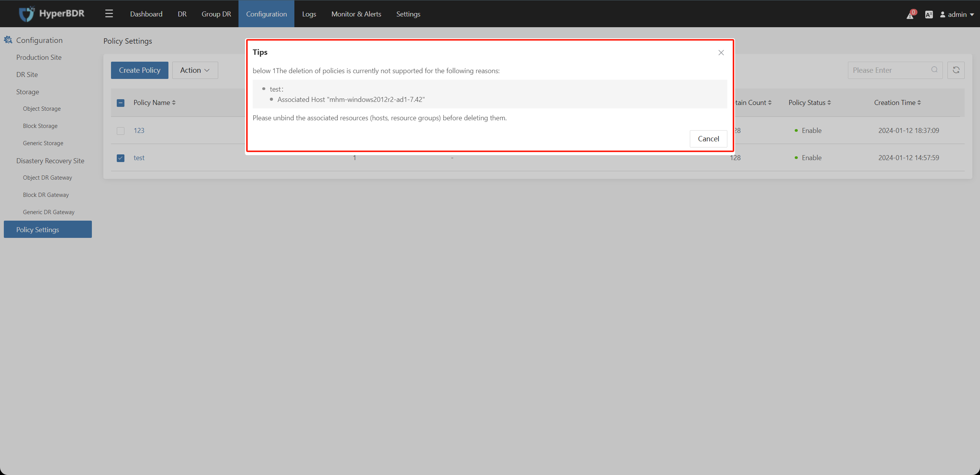Toggle the checkbox next to test policy
This screenshot has height=475, width=980.
(x=121, y=157)
